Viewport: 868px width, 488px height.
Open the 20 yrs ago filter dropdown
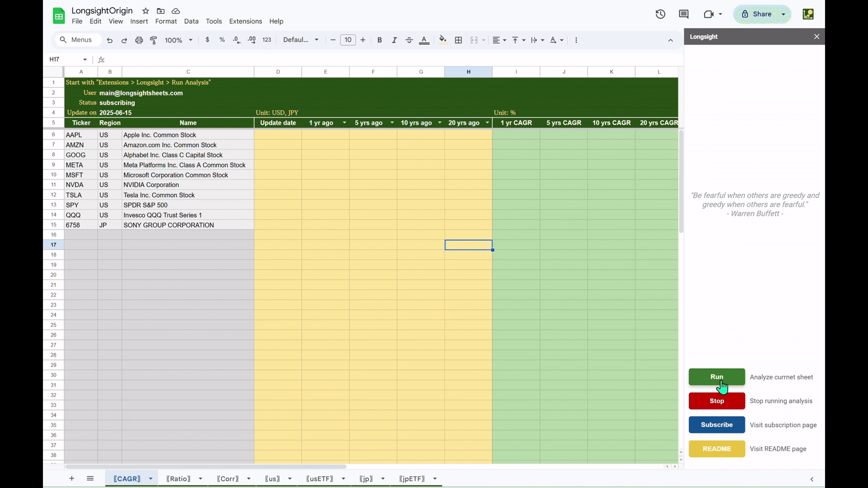pyautogui.click(x=487, y=123)
